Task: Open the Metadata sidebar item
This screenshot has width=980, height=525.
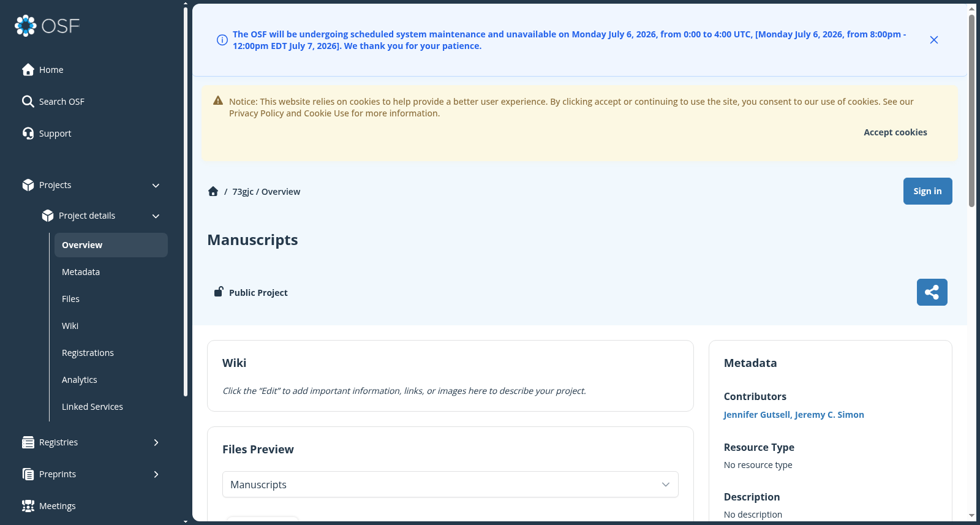Action: coord(81,272)
